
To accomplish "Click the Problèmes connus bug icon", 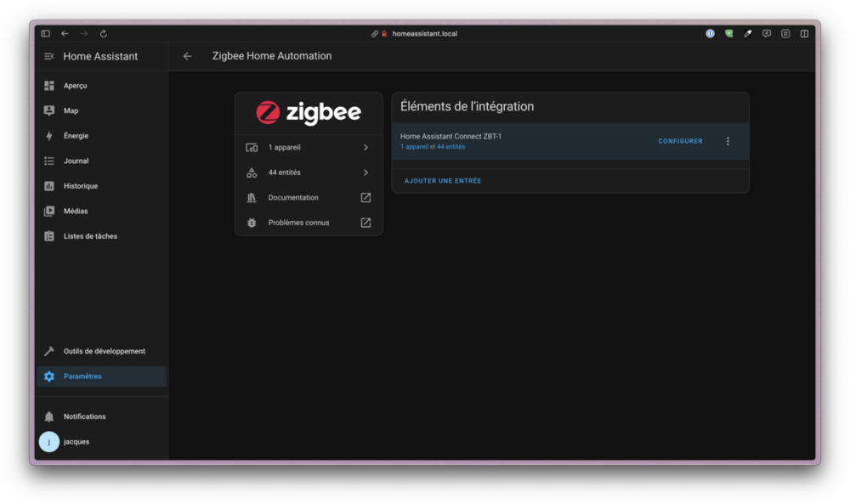I will click(x=252, y=223).
